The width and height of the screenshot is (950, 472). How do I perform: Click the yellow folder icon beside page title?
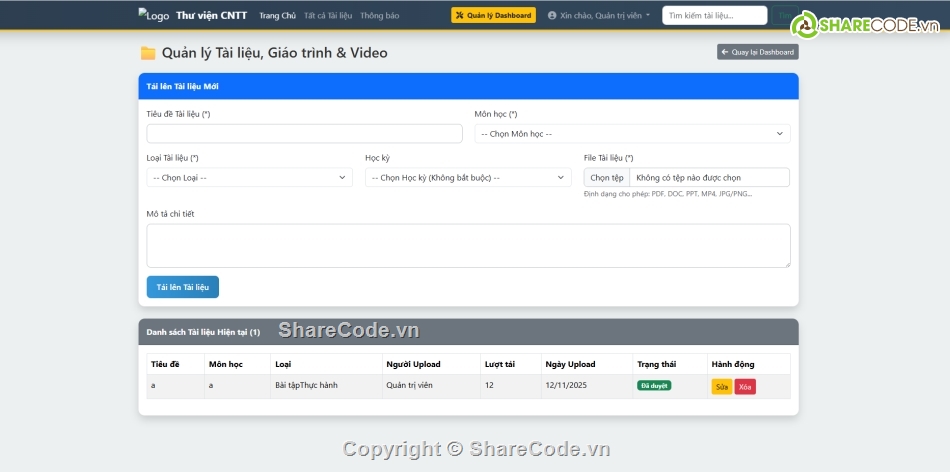(x=148, y=53)
